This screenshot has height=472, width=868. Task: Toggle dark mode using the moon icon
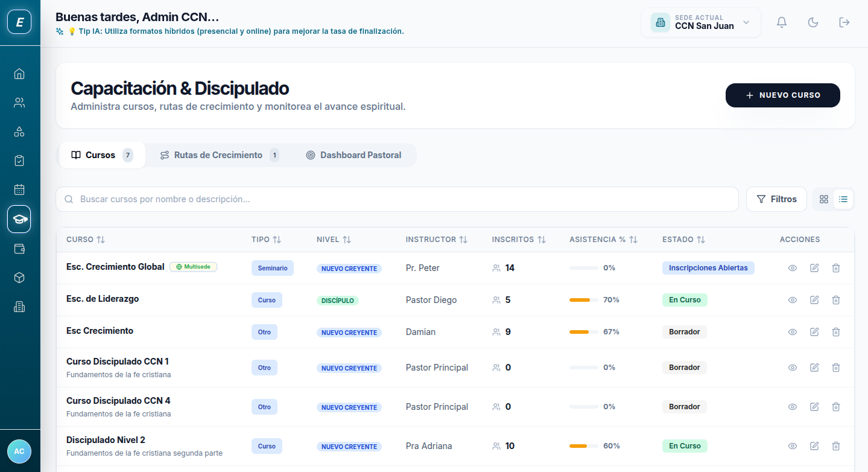(x=813, y=22)
